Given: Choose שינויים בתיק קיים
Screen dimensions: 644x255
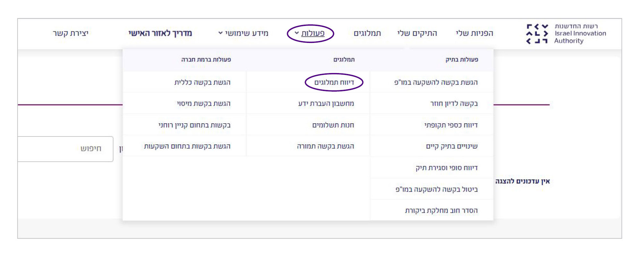Looking at the screenshot, I should (x=452, y=146).
